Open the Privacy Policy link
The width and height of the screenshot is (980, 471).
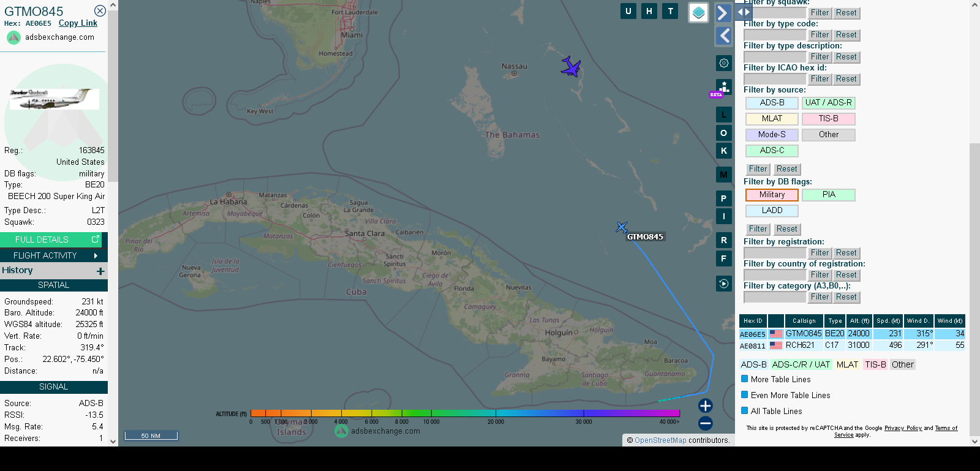pos(903,428)
